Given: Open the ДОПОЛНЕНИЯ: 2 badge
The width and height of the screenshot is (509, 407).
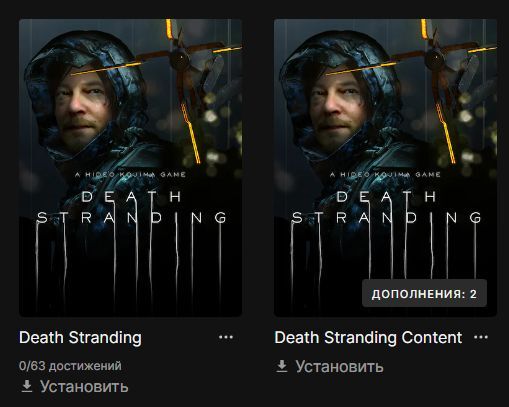Looking at the screenshot, I should [x=424, y=293].
